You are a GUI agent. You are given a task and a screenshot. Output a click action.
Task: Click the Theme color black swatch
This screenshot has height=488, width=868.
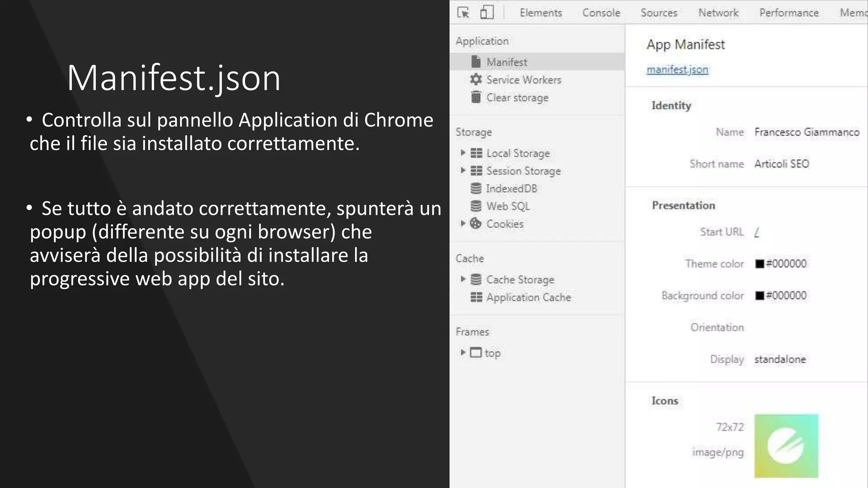759,264
